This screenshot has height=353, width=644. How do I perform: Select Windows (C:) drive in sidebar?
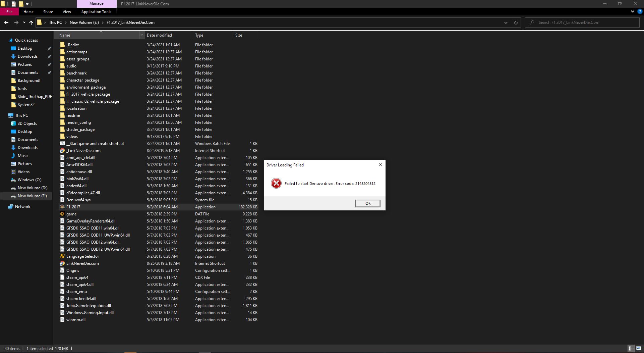tap(30, 180)
